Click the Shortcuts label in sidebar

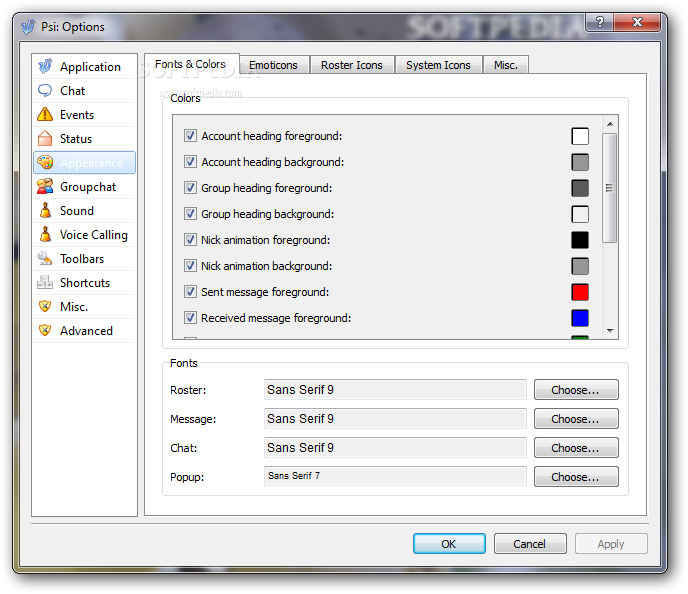85,283
